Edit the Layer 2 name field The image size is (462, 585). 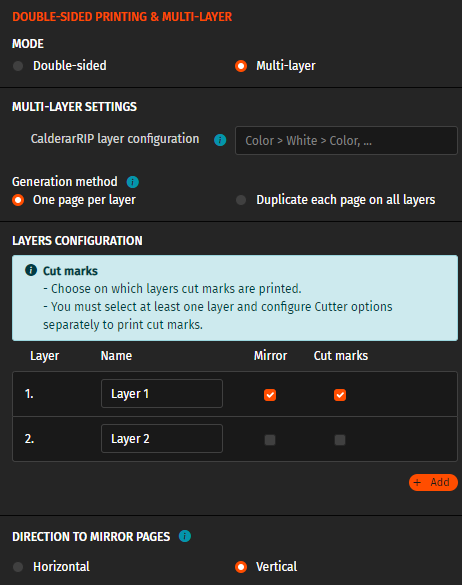tap(162, 438)
